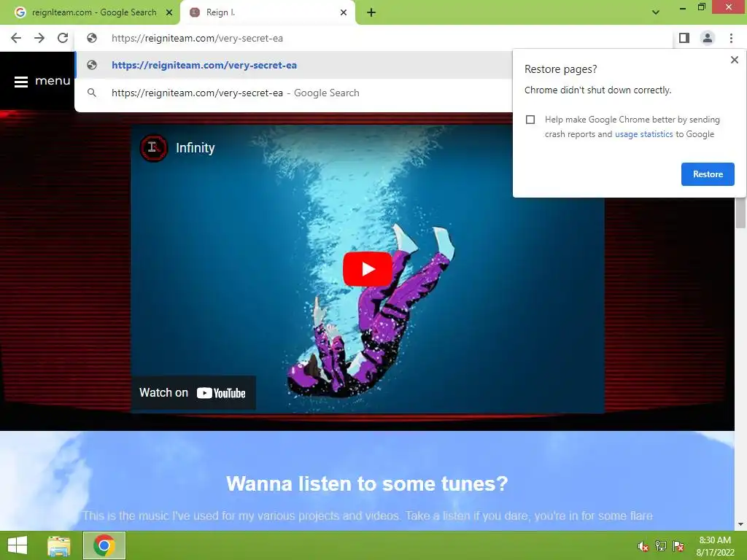Minimize the Chrome window
The image size is (747, 560).
pos(683,7)
